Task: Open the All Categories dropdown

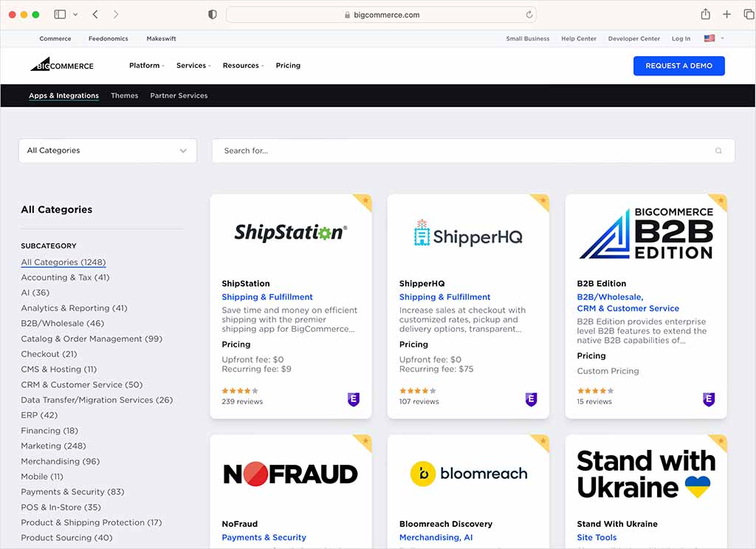Action: 108,151
